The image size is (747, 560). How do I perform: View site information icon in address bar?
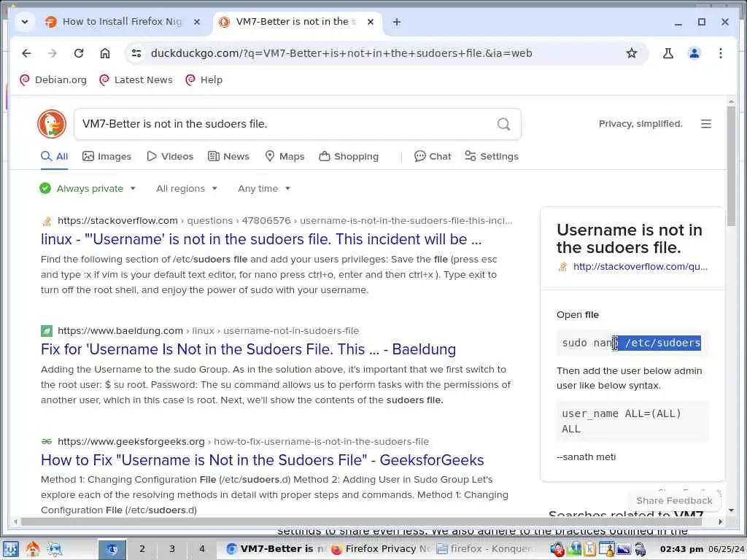[136, 52]
